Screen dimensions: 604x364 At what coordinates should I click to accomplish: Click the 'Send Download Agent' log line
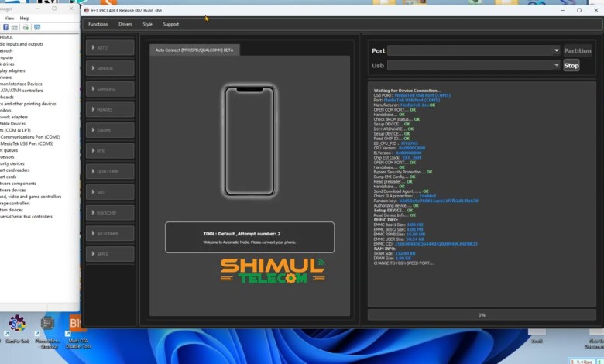(x=400, y=191)
